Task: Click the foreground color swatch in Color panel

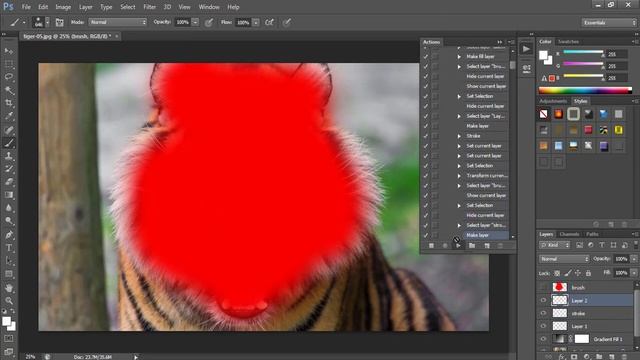Action: [543, 56]
